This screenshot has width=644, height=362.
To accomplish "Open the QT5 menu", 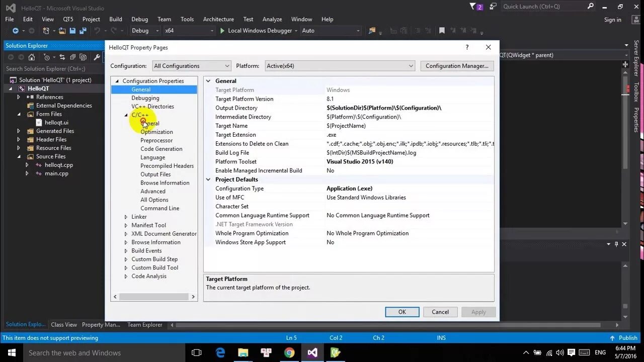I will [68, 19].
